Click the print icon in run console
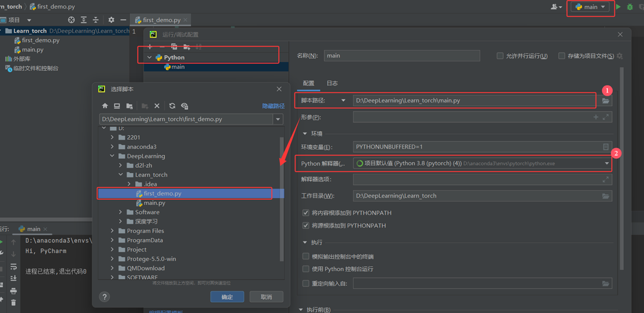Screen dimensions: 644x313 coord(13,291)
